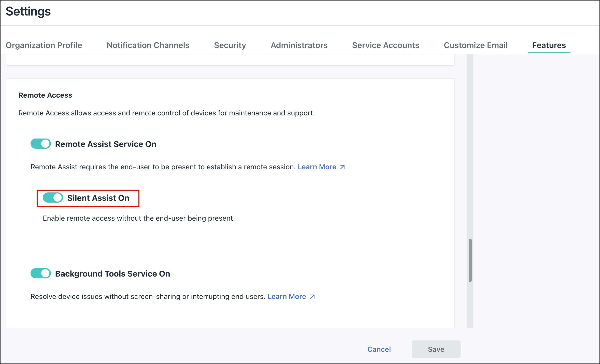Viewport: 600px width, 364px height.
Task: View the Service Accounts tab
Action: pyautogui.click(x=385, y=45)
